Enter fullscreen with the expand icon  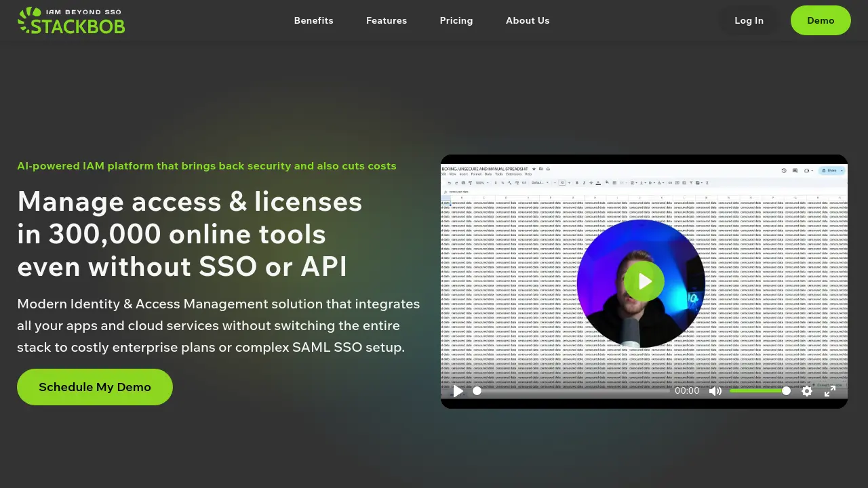coord(830,391)
